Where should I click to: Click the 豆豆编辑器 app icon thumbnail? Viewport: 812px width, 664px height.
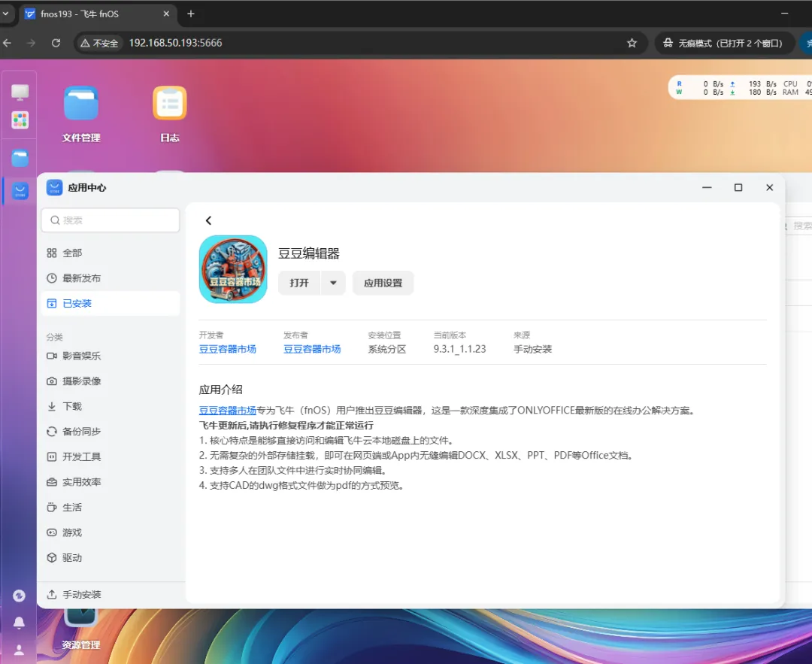point(233,269)
